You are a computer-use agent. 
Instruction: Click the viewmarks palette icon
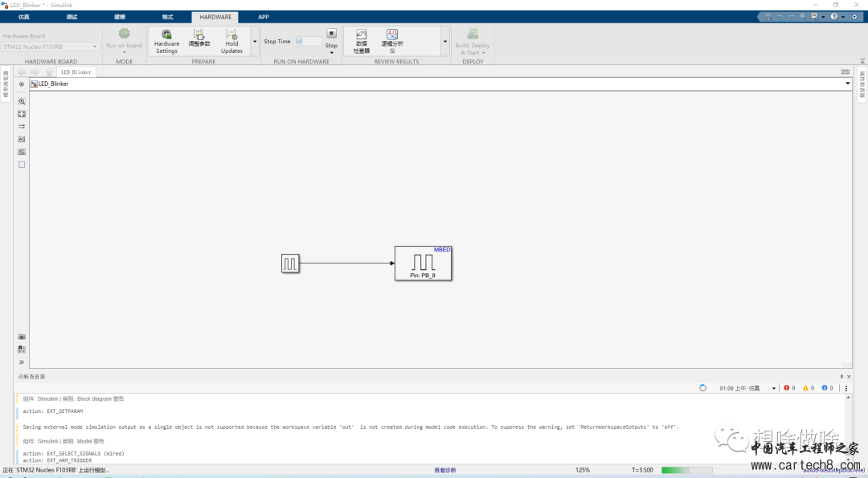tap(22, 349)
